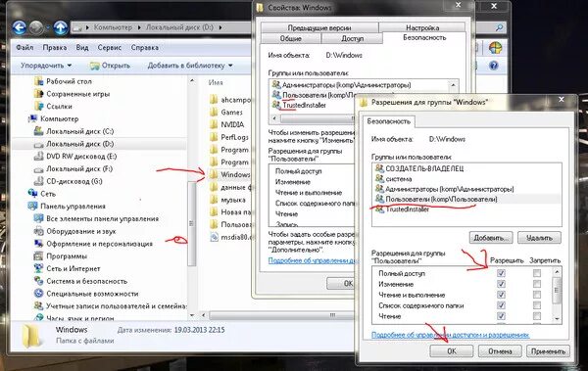Select система in permissions group list
The height and width of the screenshot is (371, 588).
tap(466, 179)
